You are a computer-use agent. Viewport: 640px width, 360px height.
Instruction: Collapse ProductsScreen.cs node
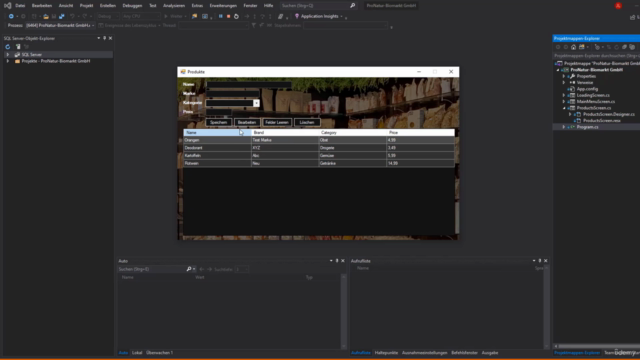(564, 108)
